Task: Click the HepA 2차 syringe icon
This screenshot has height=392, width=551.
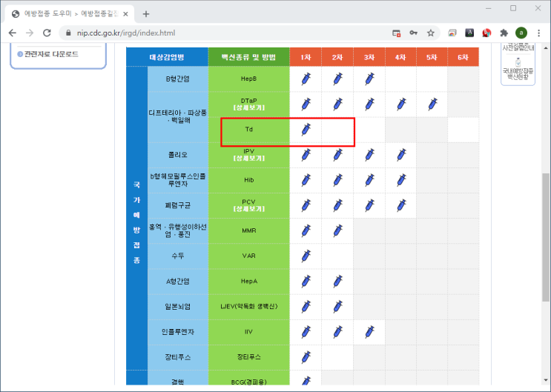Action: click(x=337, y=281)
